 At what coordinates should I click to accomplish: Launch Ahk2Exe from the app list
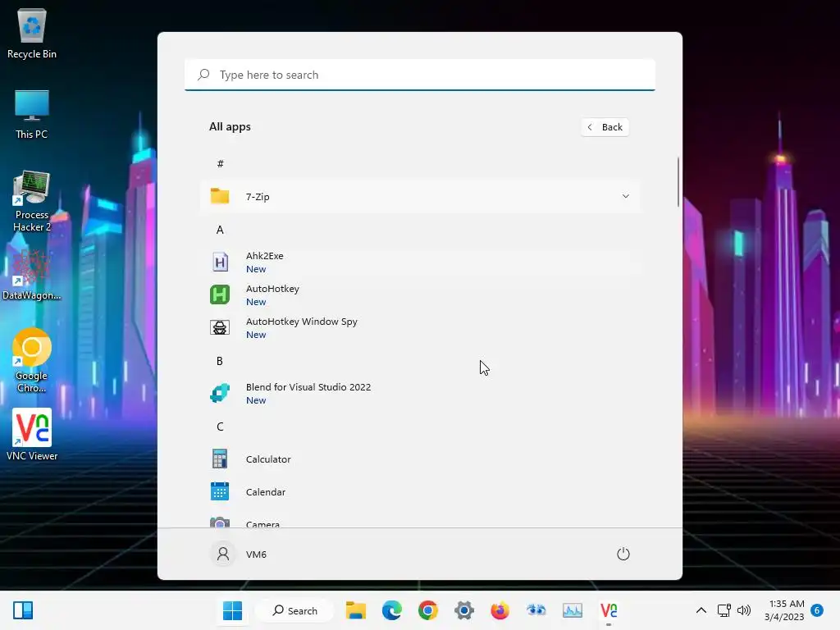(420, 262)
